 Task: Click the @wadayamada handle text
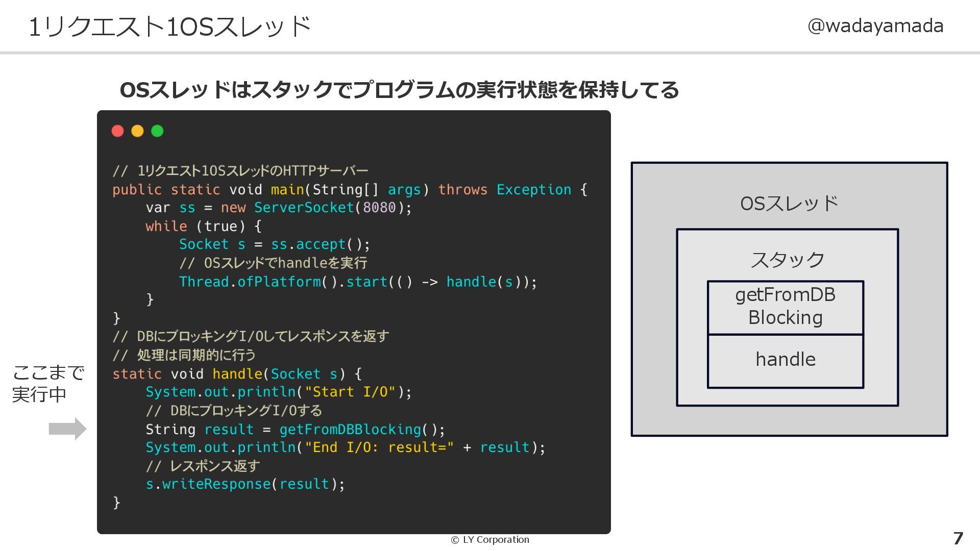[875, 26]
